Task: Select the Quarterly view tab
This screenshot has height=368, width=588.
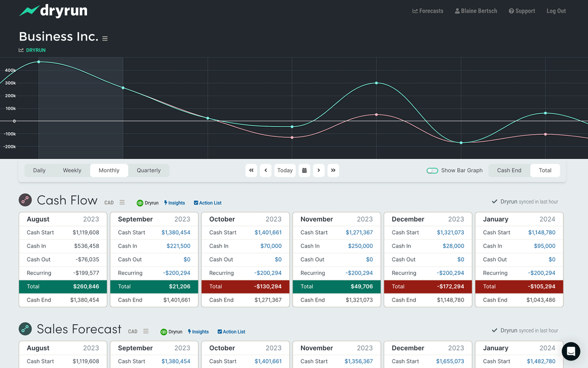Action: click(149, 171)
